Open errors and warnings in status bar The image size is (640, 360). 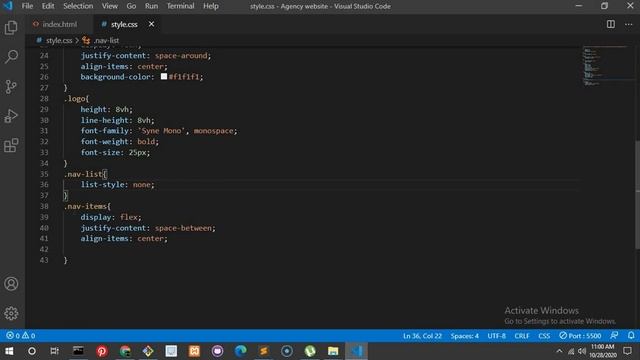(x=20, y=336)
